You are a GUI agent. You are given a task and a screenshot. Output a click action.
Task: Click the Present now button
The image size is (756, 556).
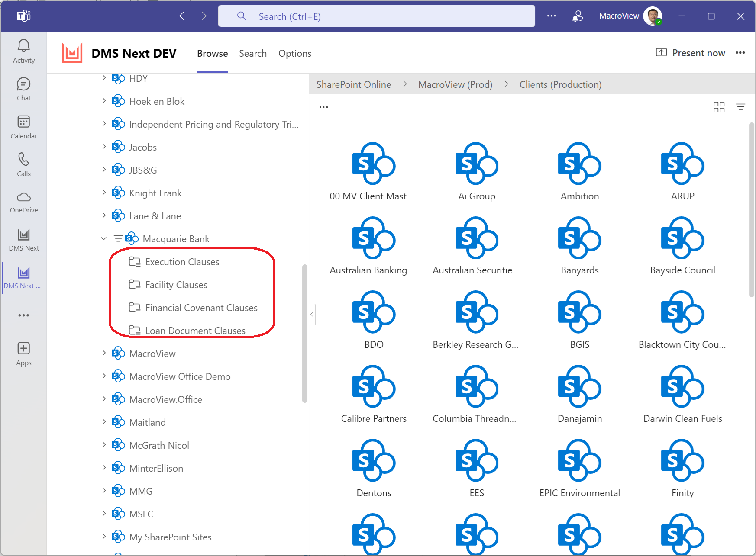tap(691, 53)
